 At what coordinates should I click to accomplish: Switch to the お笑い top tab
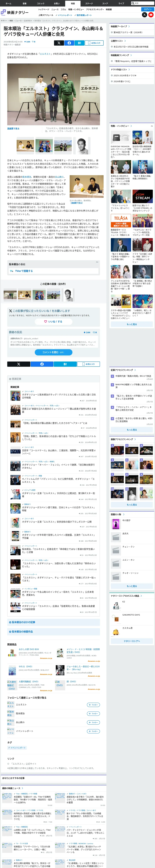coord(57,3)
